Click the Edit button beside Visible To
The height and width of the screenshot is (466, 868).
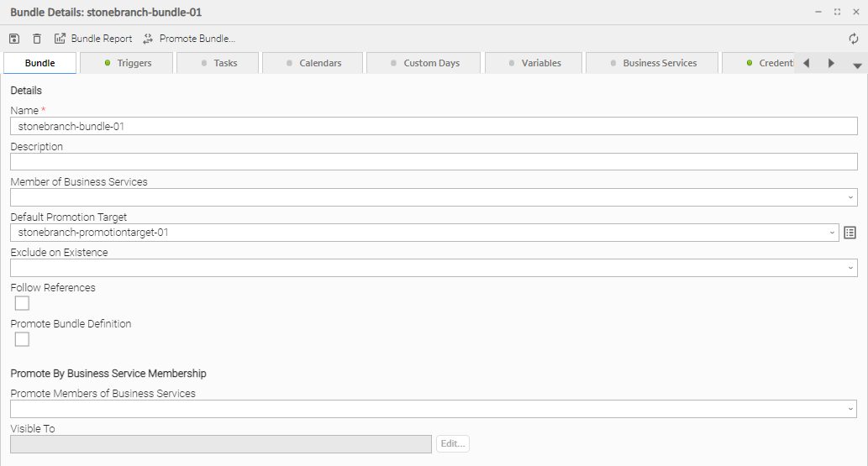click(453, 443)
